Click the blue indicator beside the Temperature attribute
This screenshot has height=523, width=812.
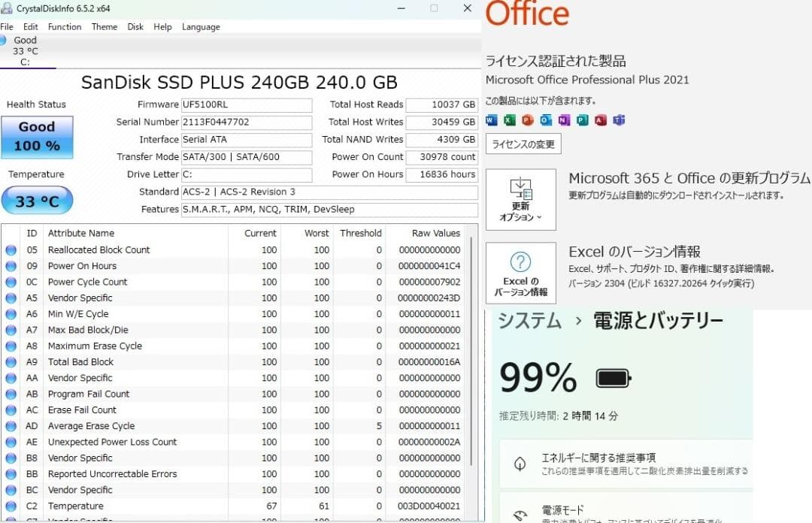click(x=11, y=506)
